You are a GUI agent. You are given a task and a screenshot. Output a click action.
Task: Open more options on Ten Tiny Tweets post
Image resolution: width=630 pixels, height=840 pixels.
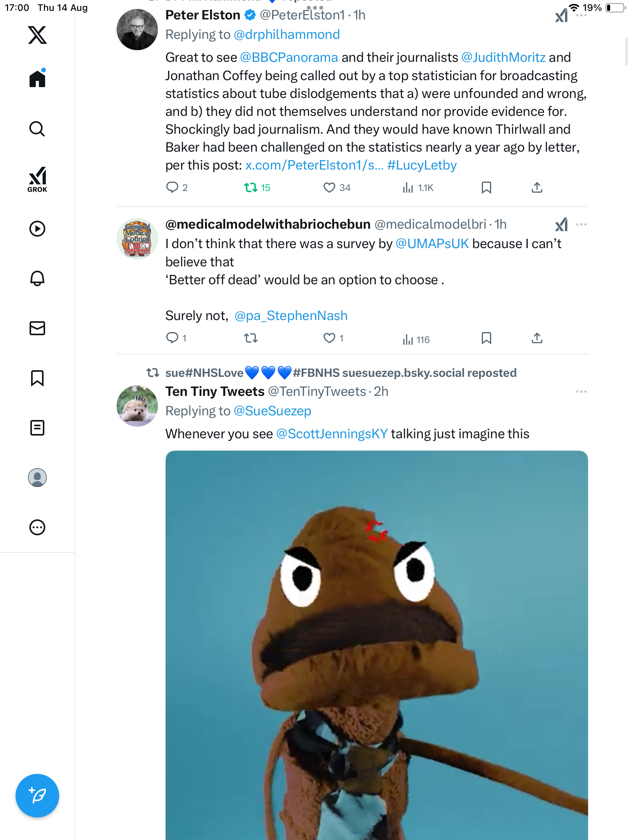point(581,392)
